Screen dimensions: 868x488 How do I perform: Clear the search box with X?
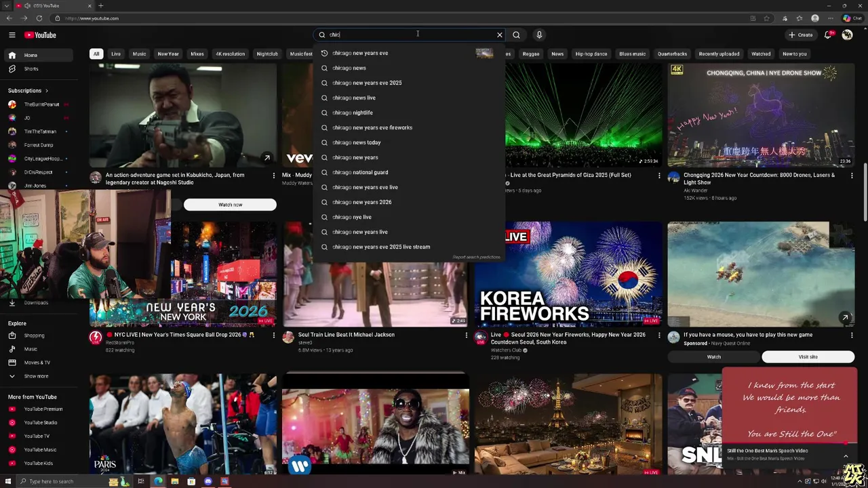tap(500, 35)
